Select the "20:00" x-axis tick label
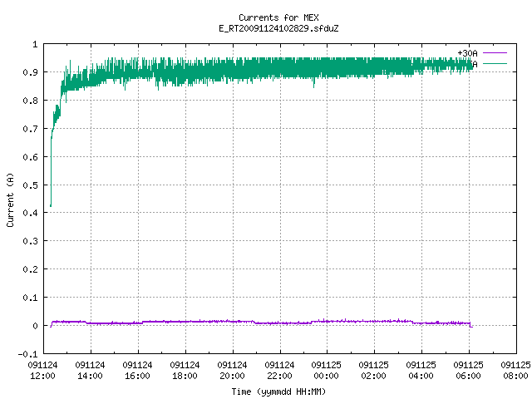The height and width of the screenshot is (399, 532). coord(232,376)
